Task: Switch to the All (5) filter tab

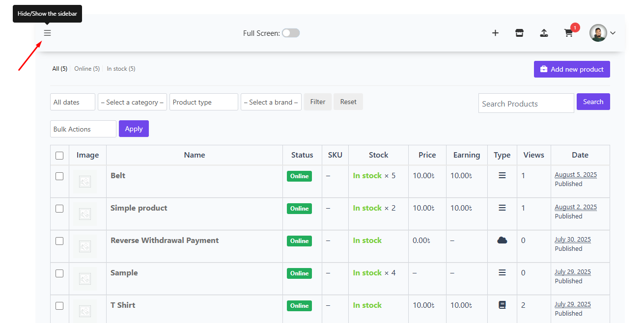Action: pos(60,69)
